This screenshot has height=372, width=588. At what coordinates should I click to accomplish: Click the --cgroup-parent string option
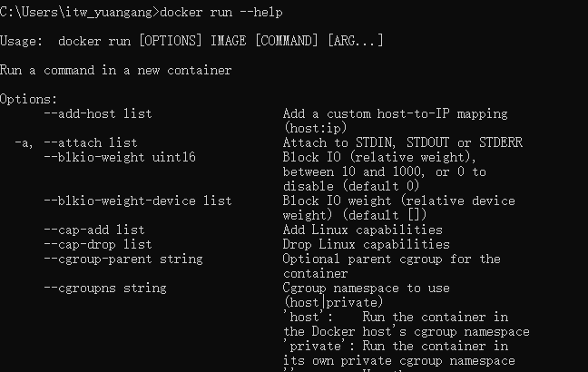click(x=122, y=259)
